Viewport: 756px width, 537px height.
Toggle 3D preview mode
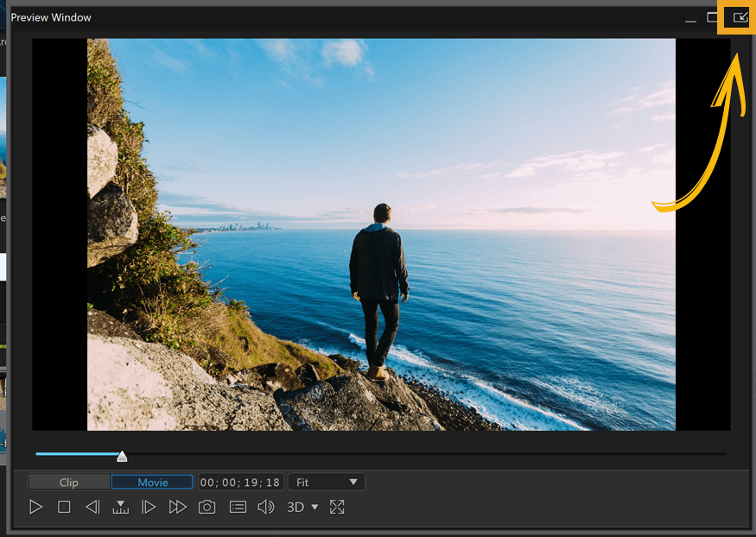pyautogui.click(x=295, y=507)
